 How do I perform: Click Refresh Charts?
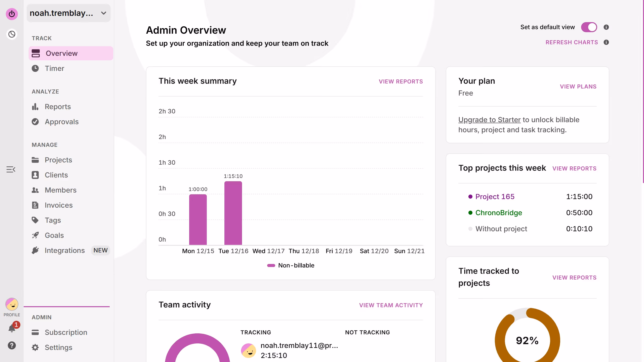pos(572,42)
